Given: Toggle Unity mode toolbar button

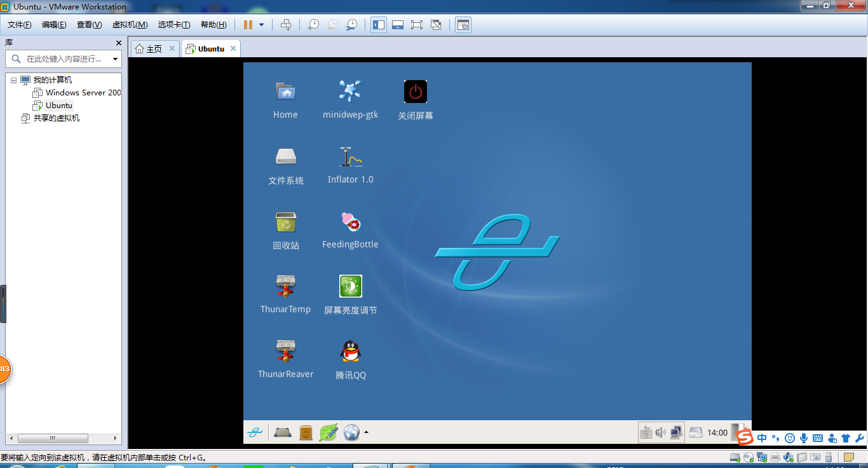Looking at the screenshot, I should tap(436, 25).
